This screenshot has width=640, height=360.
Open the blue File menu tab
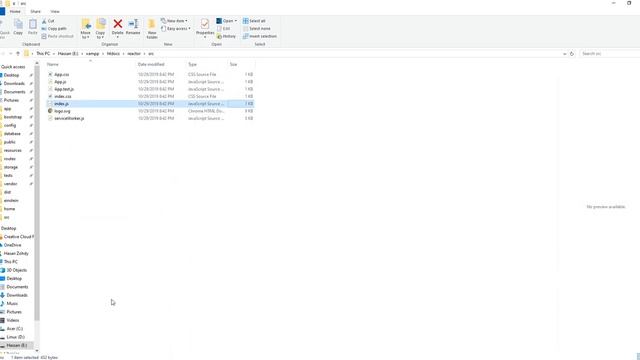pos(2,11)
